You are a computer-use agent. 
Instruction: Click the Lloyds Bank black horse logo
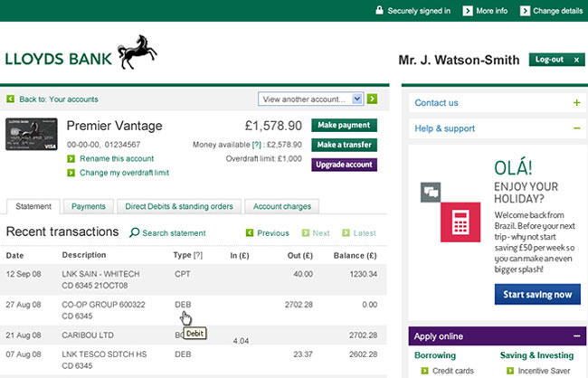point(138,52)
